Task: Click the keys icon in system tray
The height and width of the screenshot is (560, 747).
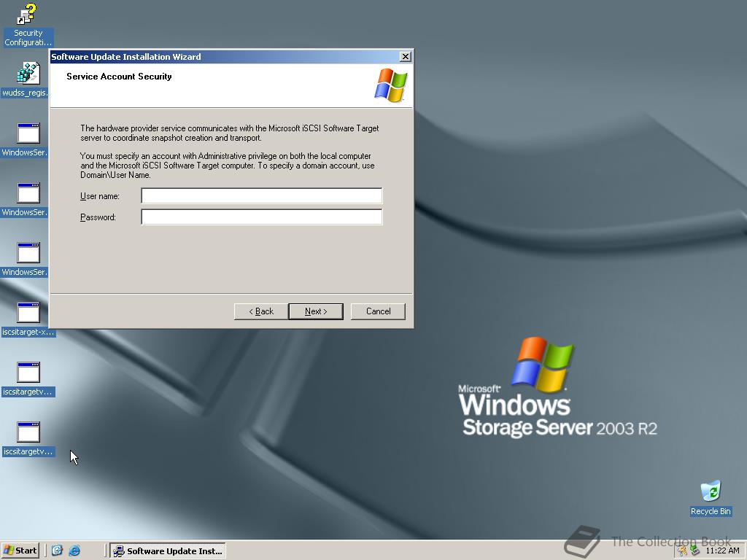Action: pos(683,551)
